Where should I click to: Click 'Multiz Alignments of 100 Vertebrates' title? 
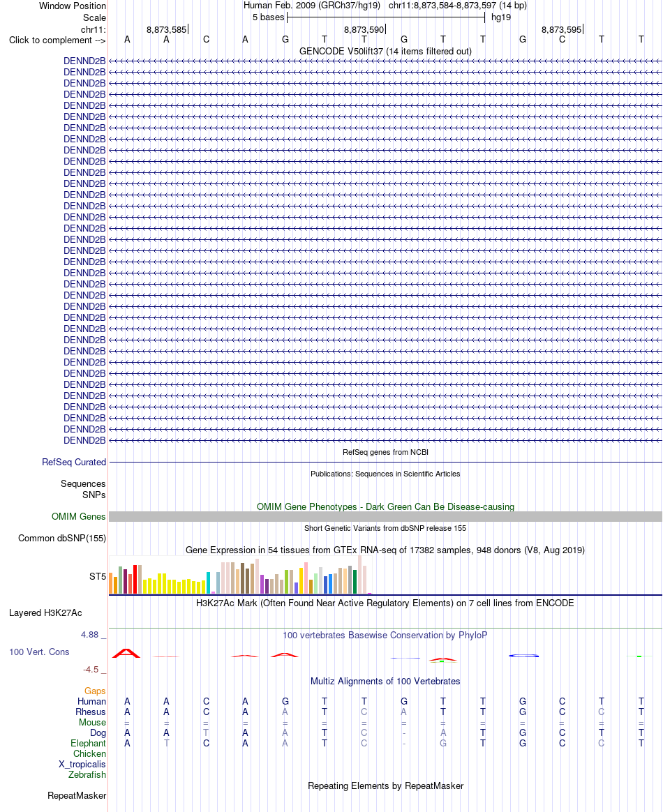385,681
